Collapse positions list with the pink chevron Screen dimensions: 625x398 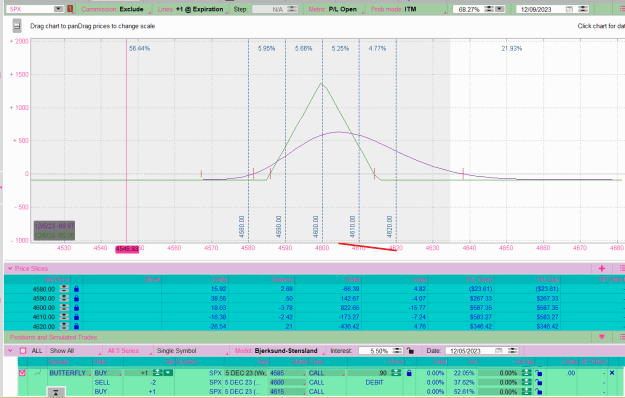pos(10,351)
